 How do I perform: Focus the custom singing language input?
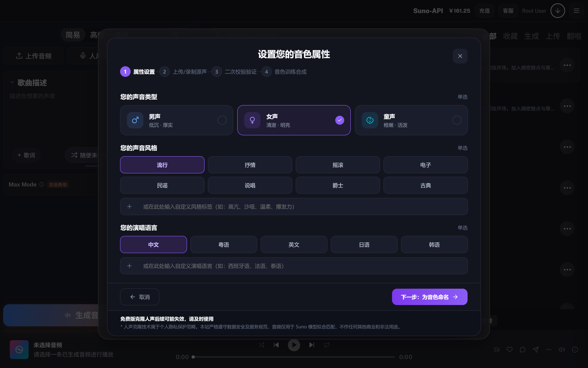coord(294,266)
